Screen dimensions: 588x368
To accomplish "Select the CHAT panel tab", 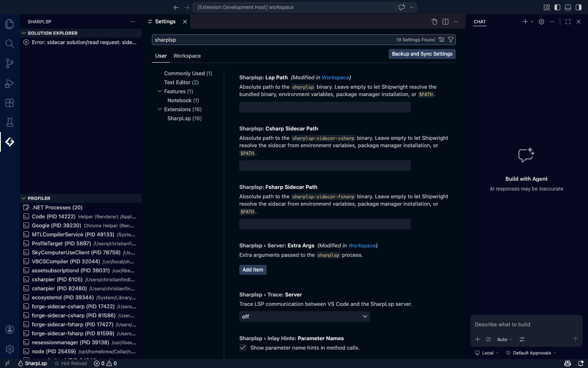I will (480, 22).
